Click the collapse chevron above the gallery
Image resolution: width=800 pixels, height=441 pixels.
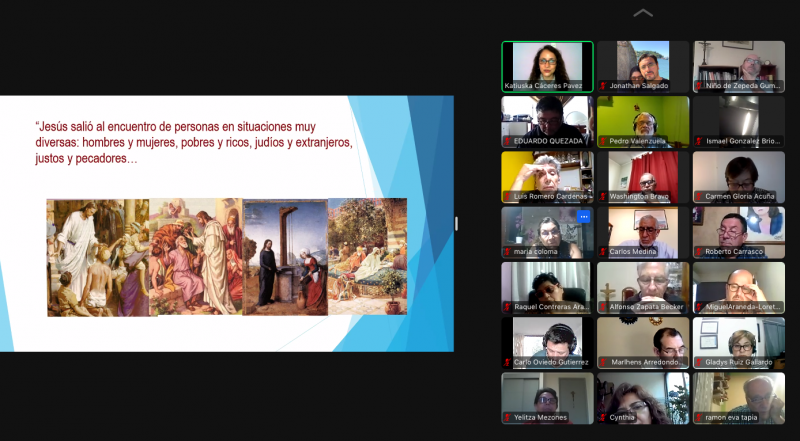tap(643, 13)
